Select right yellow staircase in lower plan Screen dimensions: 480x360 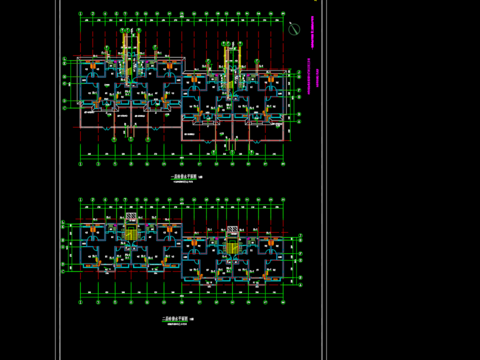(x=232, y=248)
